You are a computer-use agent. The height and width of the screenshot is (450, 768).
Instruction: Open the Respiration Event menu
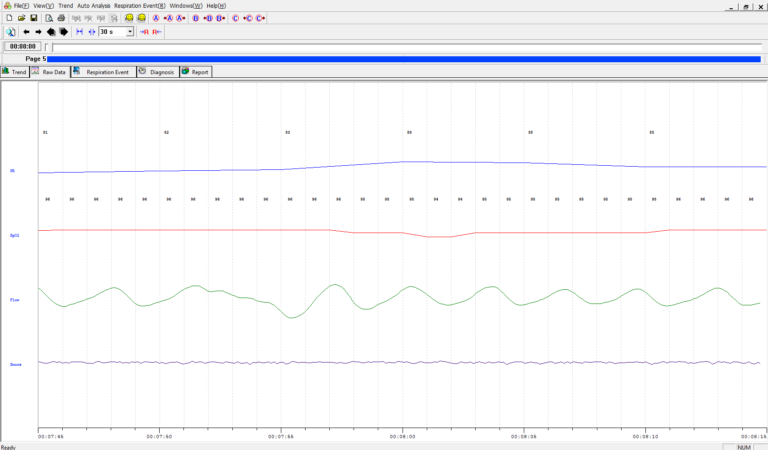[139, 5]
